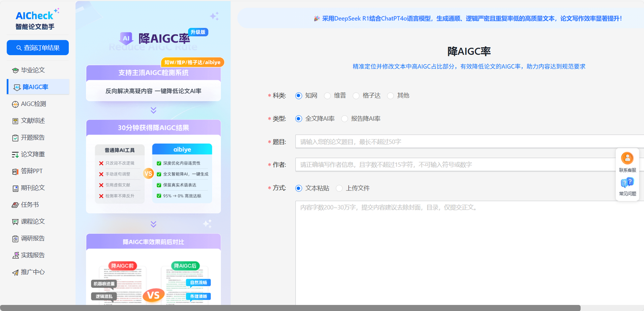Open 期刊论文 in the sidebar
This screenshot has height=311, width=644.
(x=38, y=188)
